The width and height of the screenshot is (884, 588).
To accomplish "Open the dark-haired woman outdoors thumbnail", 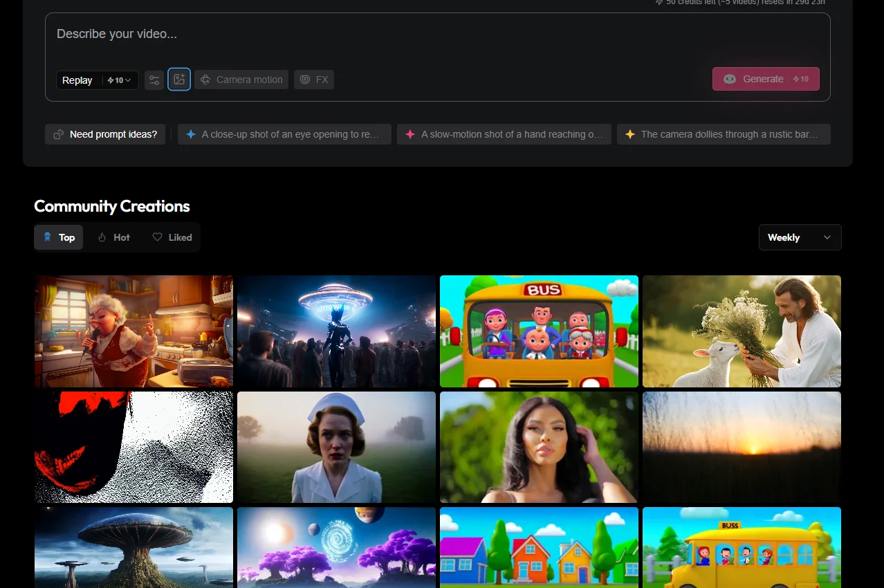I will coord(539,447).
